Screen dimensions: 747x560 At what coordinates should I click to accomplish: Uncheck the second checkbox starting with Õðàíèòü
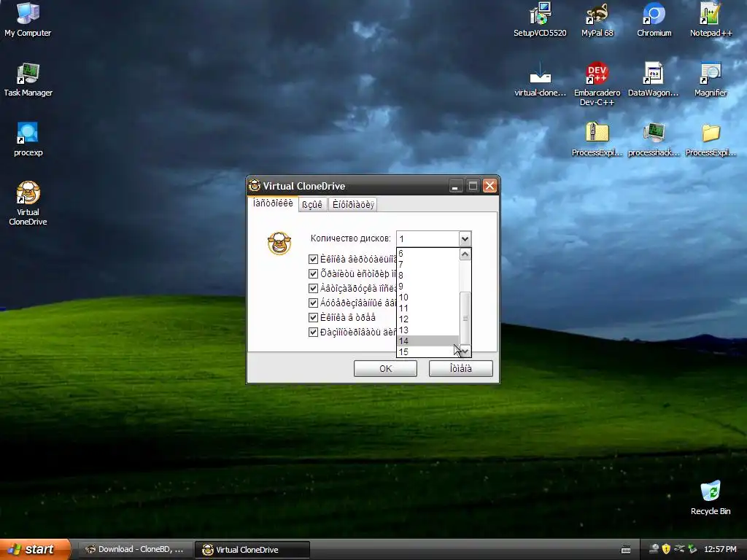click(313, 274)
